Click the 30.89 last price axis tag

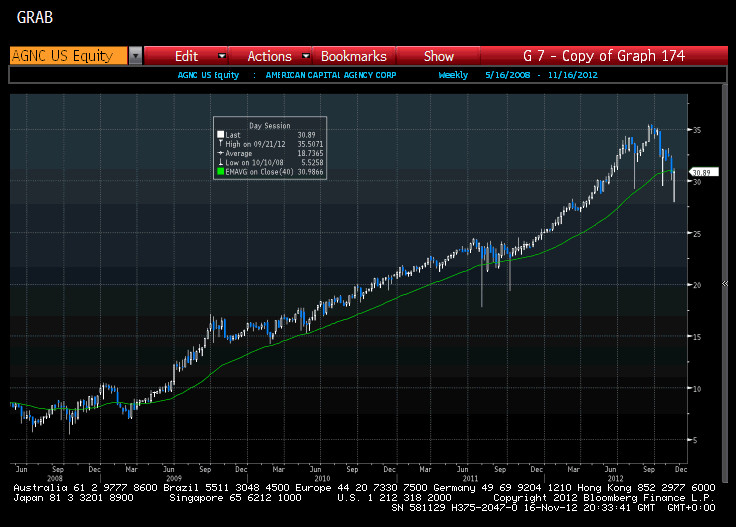703,172
